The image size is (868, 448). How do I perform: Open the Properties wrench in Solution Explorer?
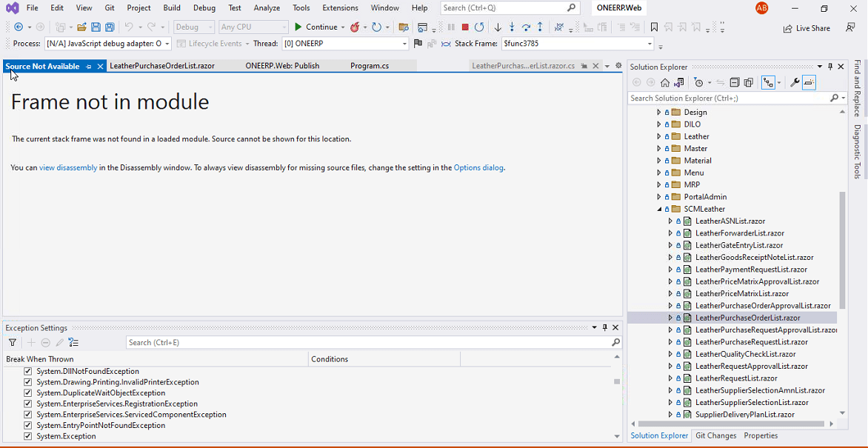point(795,81)
